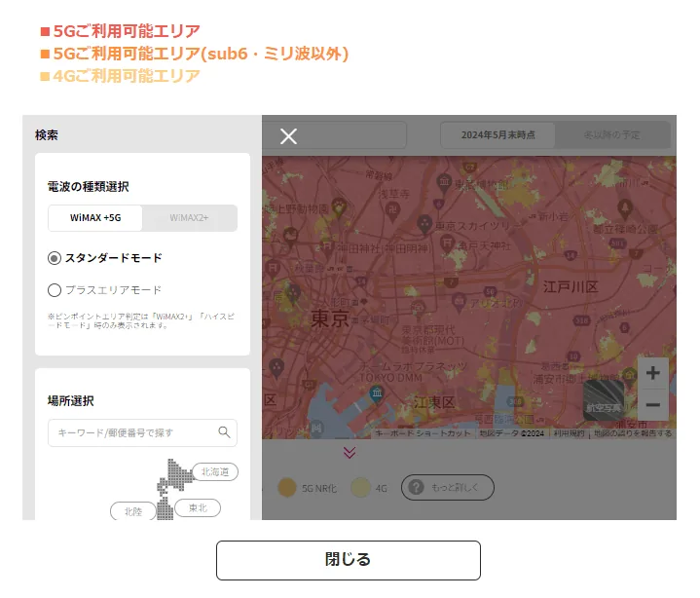Click the magnifying glass search icon
Image resolution: width=700 pixels, height=598 pixels.
tap(224, 431)
